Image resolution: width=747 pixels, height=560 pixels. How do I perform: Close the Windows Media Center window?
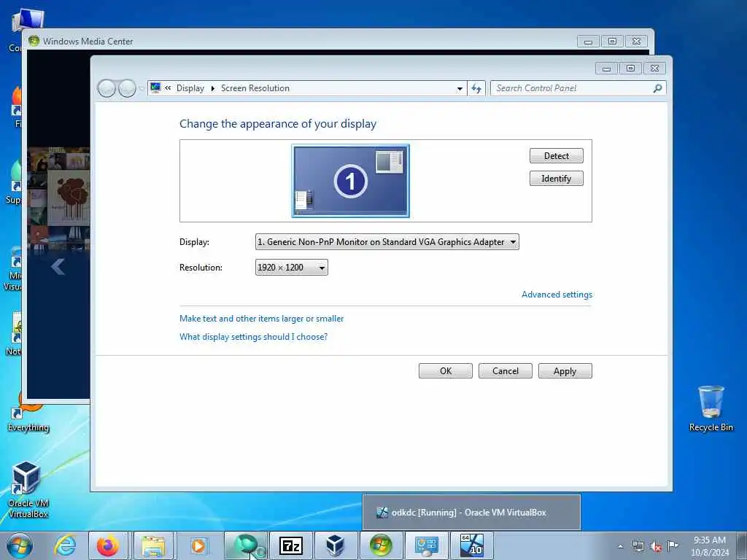(x=636, y=42)
